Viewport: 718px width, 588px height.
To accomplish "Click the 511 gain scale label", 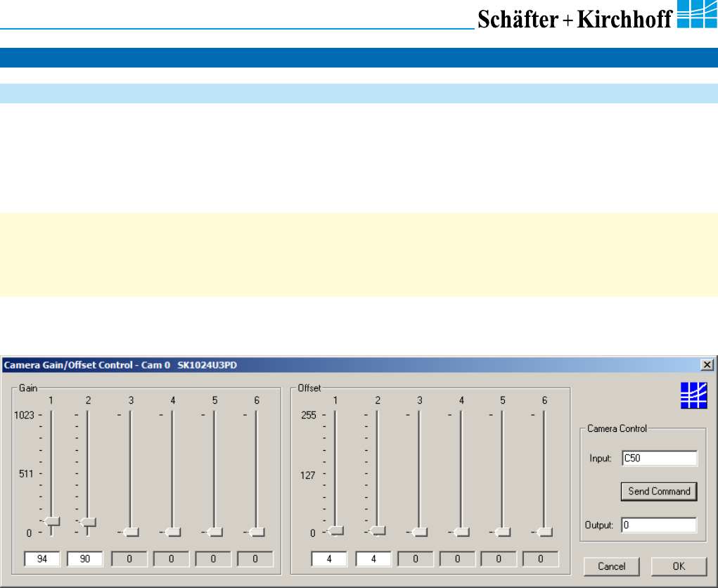I will (x=26, y=473).
